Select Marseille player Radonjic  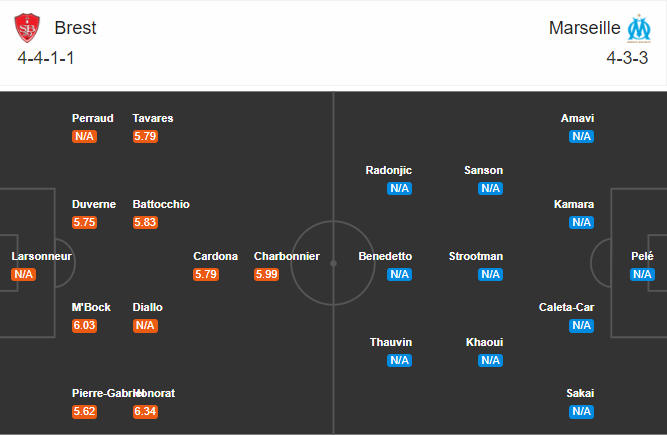pyautogui.click(x=389, y=170)
